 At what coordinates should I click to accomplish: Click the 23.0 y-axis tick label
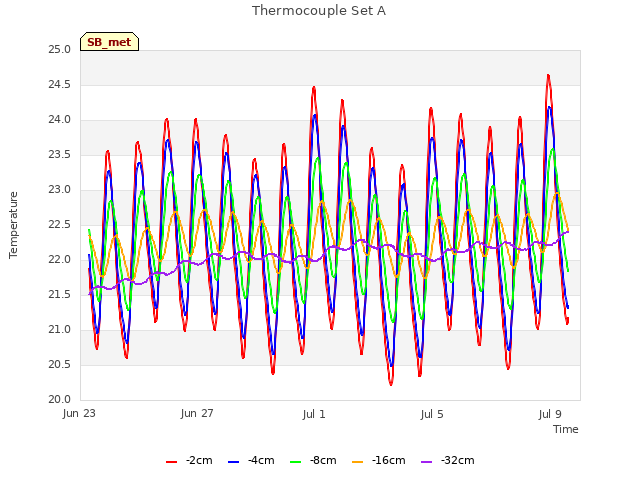coord(60,190)
